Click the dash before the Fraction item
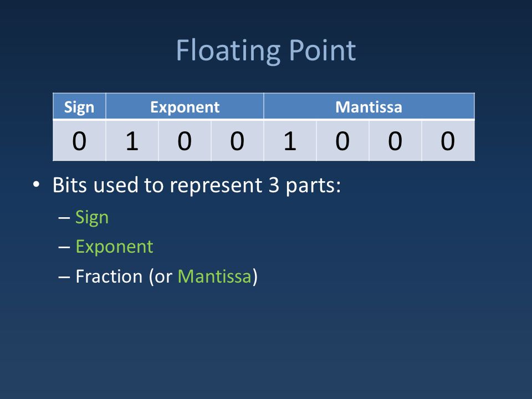 tap(64, 277)
